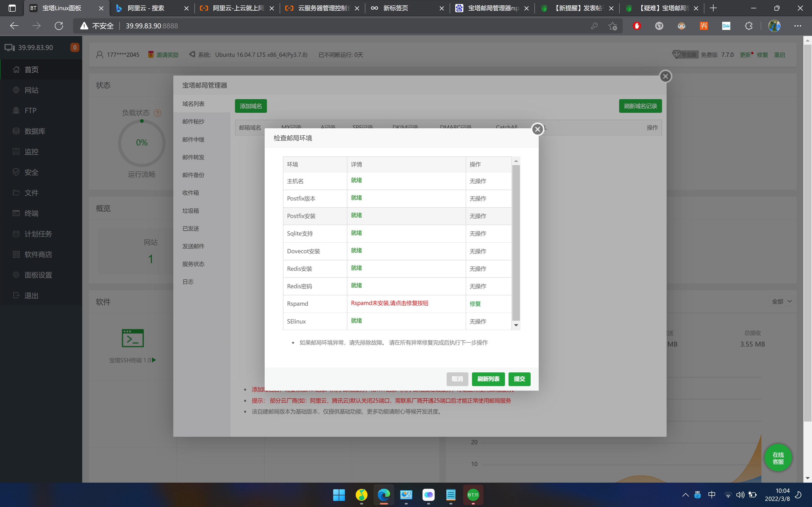Open a new browser tab with plus
The image size is (812, 507).
(713, 8)
